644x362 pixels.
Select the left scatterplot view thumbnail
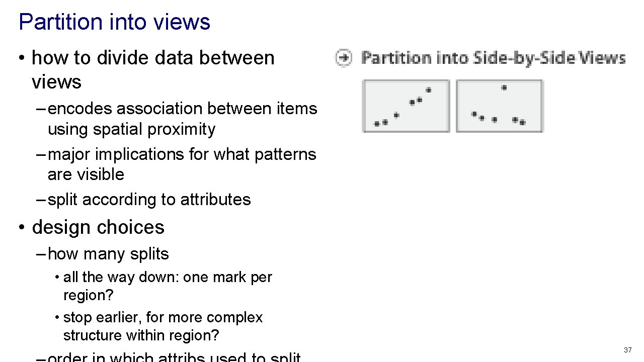coord(406,106)
